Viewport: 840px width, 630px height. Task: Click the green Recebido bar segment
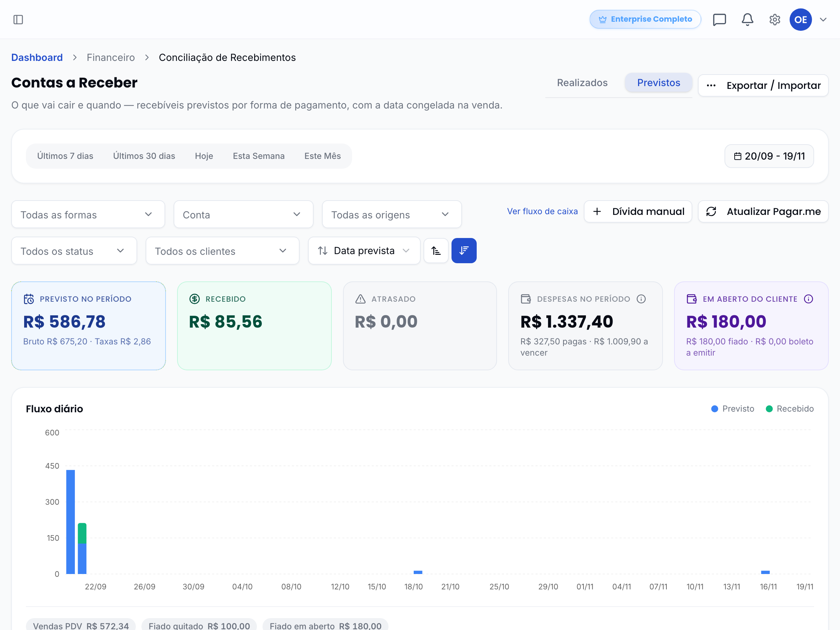(x=82, y=533)
